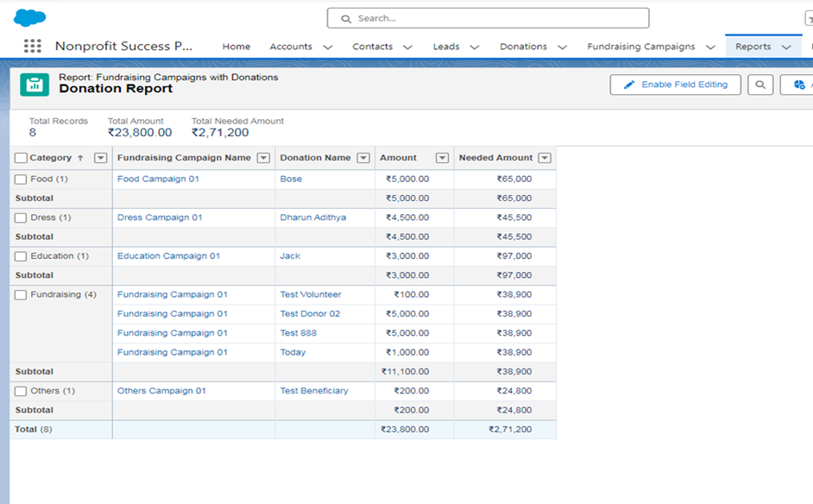Click the Total Needed Amount ₹2,71,200 value
Viewport: 813px width, 504px height.
(x=220, y=133)
